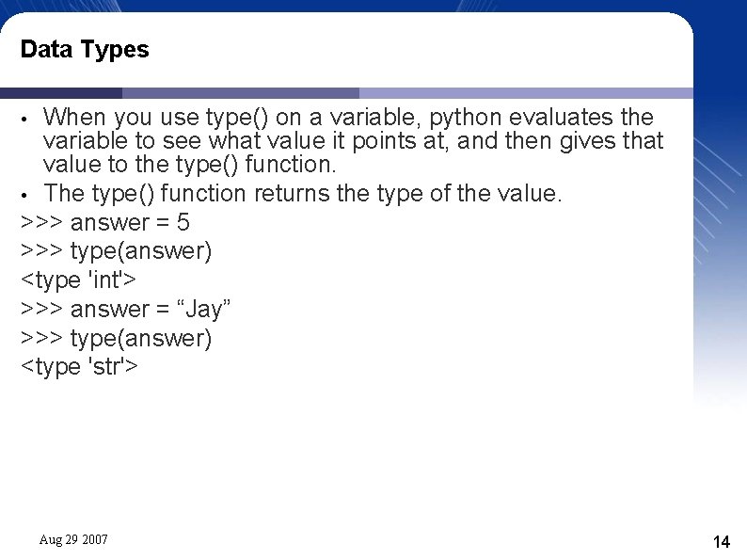Click the paragraph starting "When you use type()"
The width and height of the screenshot is (747, 560).
353,141
